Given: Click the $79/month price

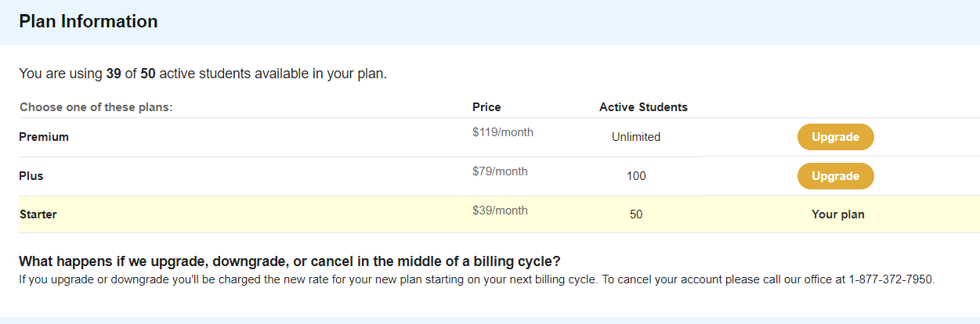Looking at the screenshot, I should pos(500,171).
